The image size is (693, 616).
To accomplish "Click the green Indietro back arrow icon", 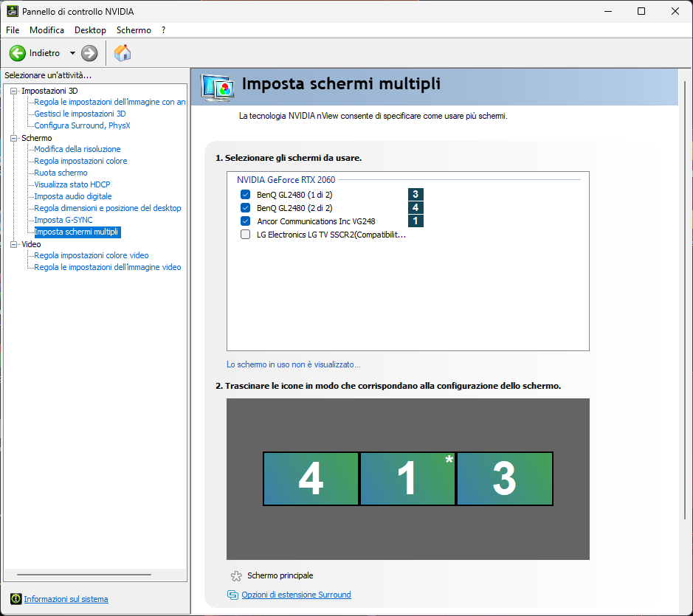I will [x=18, y=53].
